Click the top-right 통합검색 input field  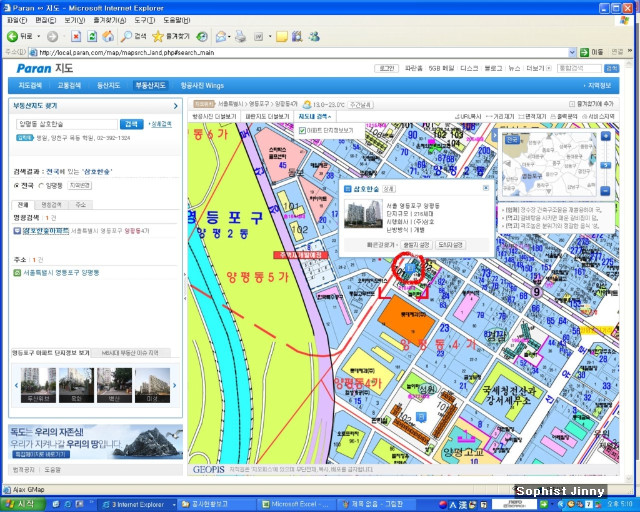(x=579, y=69)
